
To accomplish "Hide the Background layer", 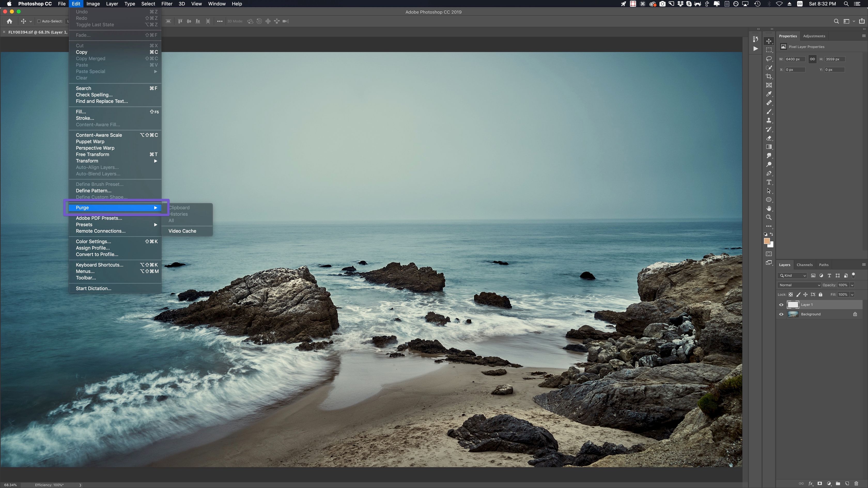I will click(781, 314).
